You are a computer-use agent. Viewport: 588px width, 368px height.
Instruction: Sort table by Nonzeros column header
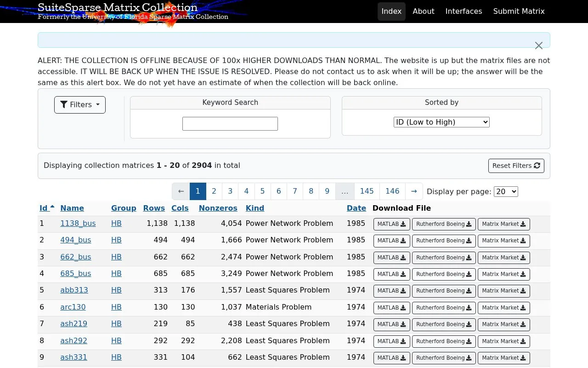click(x=218, y=208)
